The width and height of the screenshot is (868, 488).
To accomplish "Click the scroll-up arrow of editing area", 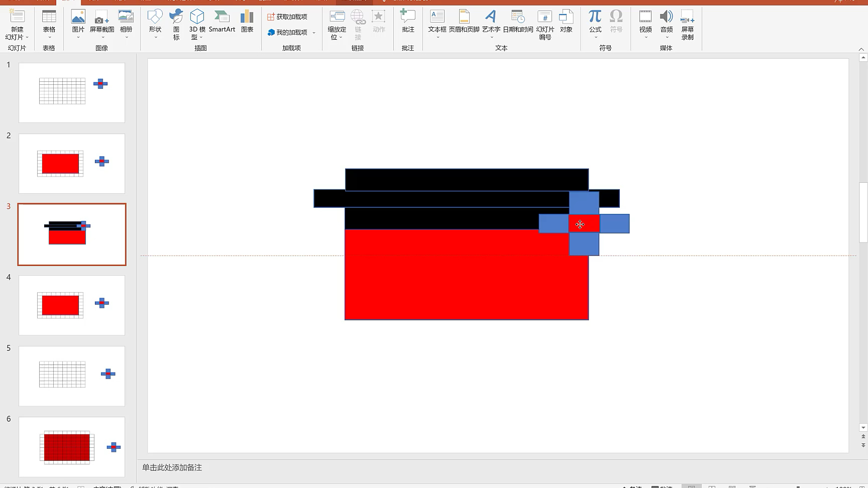I will click(863, 58).
